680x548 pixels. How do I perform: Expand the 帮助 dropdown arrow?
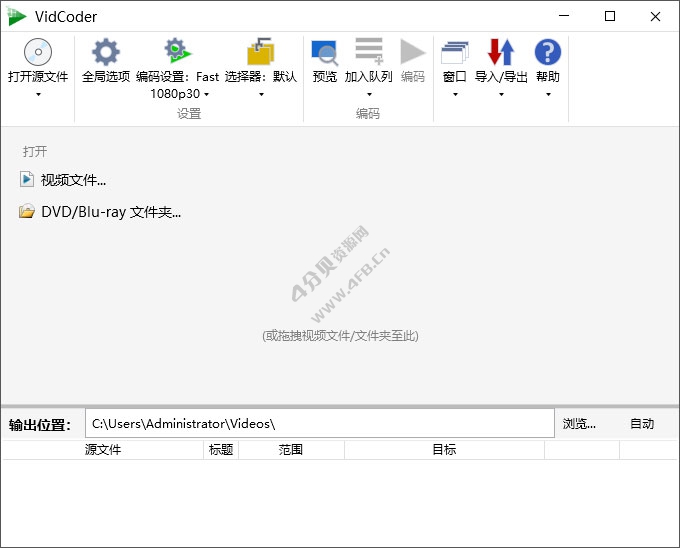(x=548, y=94)
